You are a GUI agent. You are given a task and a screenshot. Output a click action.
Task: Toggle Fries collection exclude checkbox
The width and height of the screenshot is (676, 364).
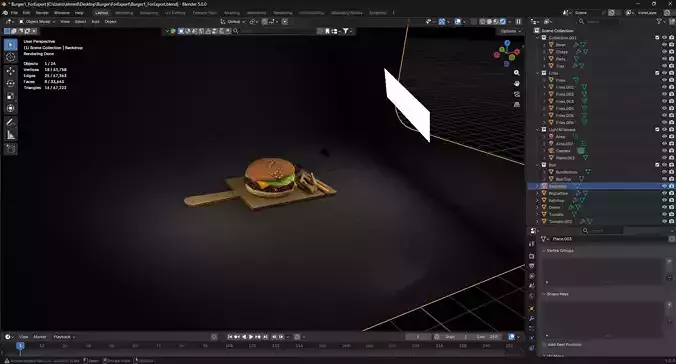tap(657, 73)
